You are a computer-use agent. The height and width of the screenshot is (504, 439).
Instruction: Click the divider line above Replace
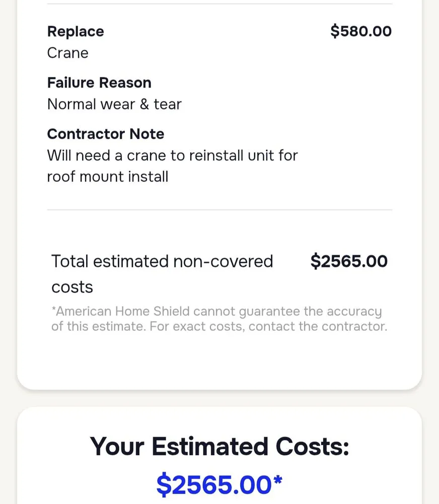point(219,4)
